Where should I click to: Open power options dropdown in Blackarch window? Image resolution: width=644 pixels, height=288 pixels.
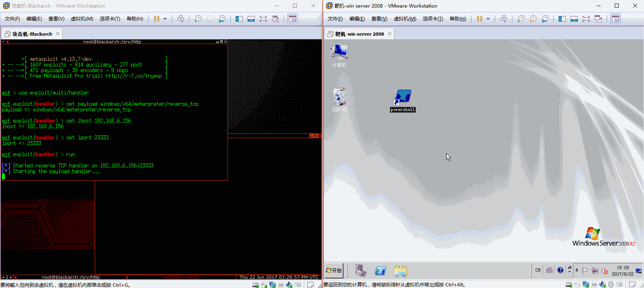pos(165,19)
